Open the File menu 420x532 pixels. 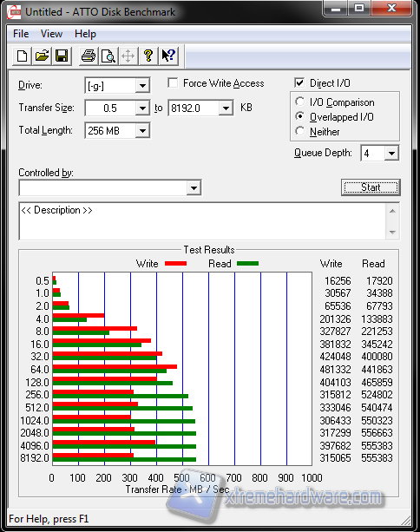pyautogui.click(x=21, y=34)
